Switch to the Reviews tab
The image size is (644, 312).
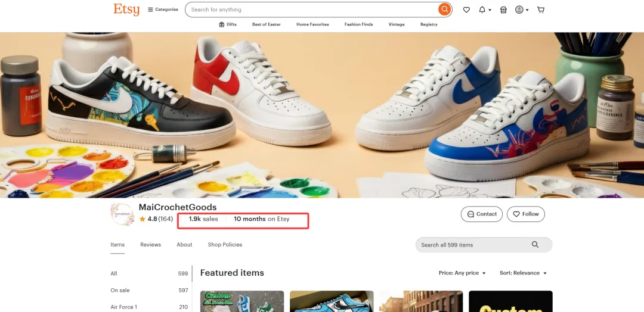[151, 245]
